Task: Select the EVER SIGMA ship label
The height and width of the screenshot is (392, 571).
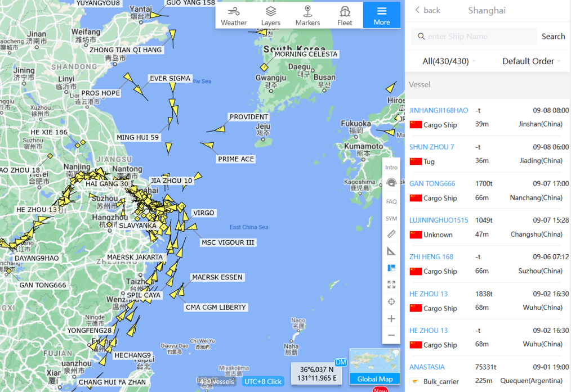Action: click(170, 78)
